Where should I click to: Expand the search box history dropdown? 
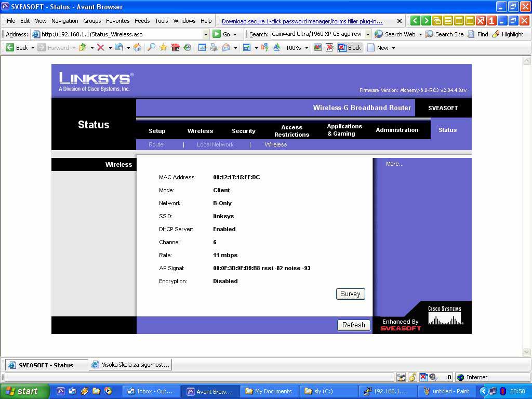[368, 34]
